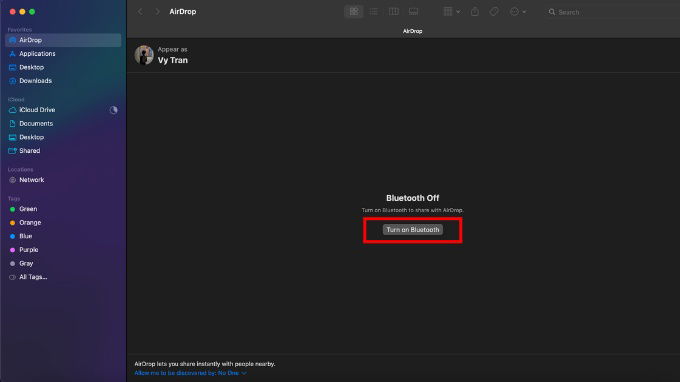
Task: Open All Tags… in the sidebar
Action: point(63,277)
